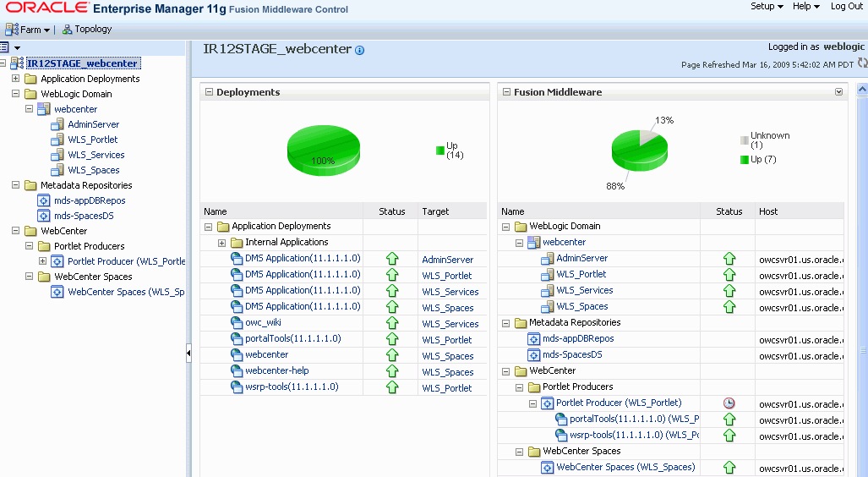Click the Up (7) green legend swatch
868x477 pixels.
[x=744, y=160]
